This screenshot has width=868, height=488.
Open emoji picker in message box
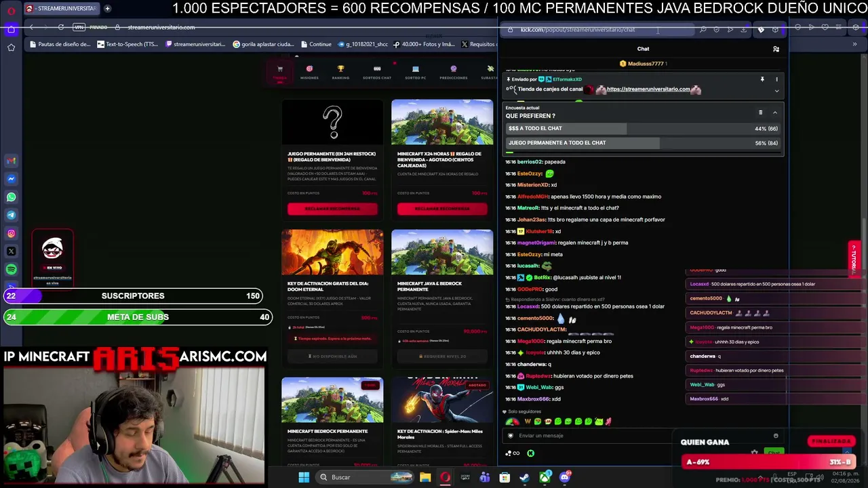pos(776,436)
